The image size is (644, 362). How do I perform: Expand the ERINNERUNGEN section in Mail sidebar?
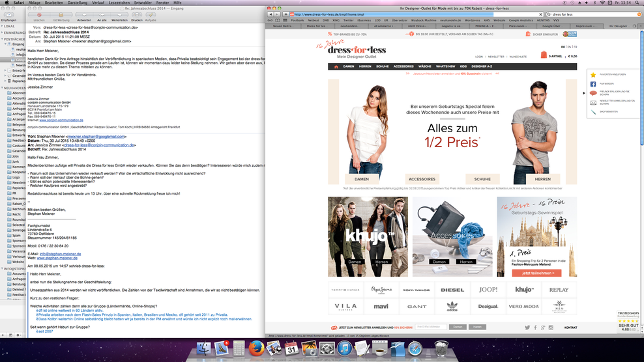(2, 33)
